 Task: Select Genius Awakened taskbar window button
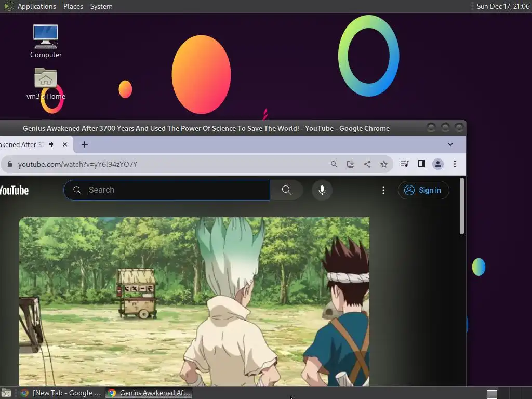[149, 393]
